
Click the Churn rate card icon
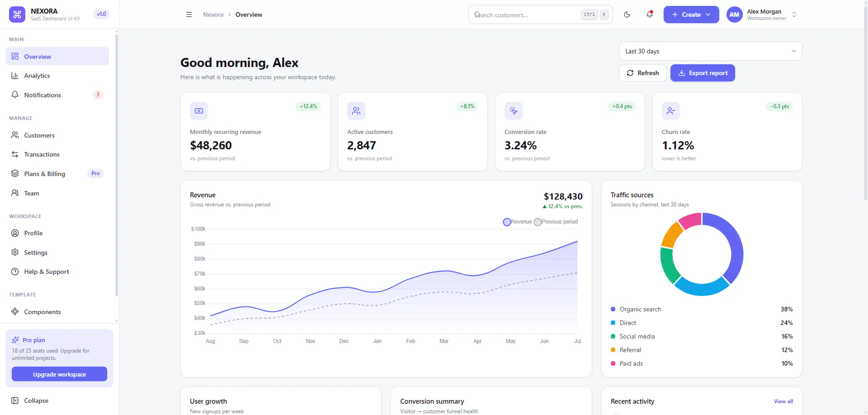pyautogui.click(x=671, y=111)
